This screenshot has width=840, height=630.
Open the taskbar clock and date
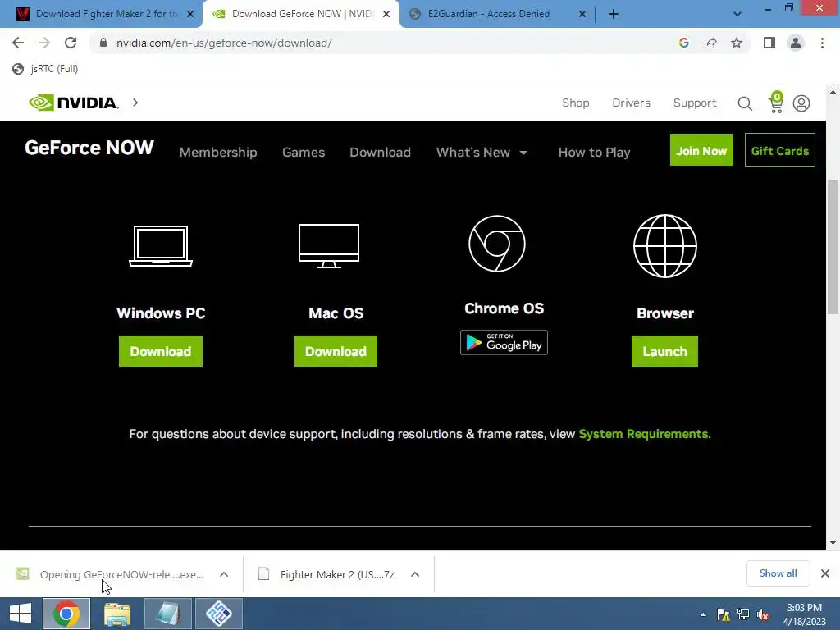pyautogui.click(x=804, y=614)
